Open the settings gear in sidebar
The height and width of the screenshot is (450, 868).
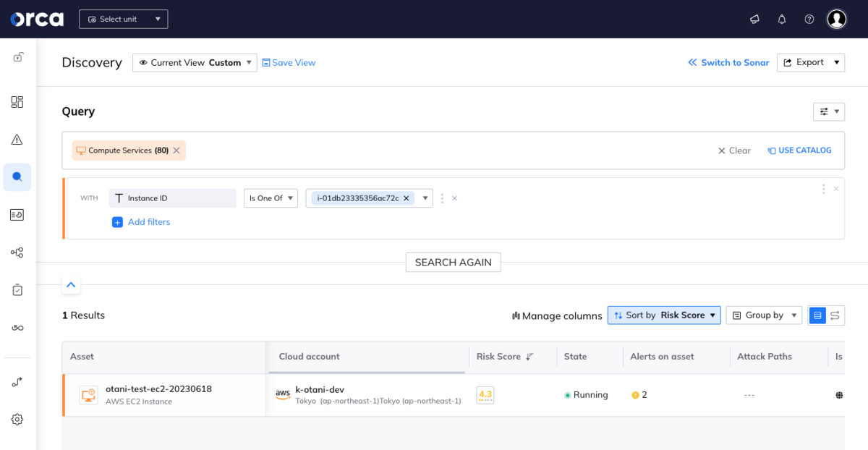tap(17, 419)
